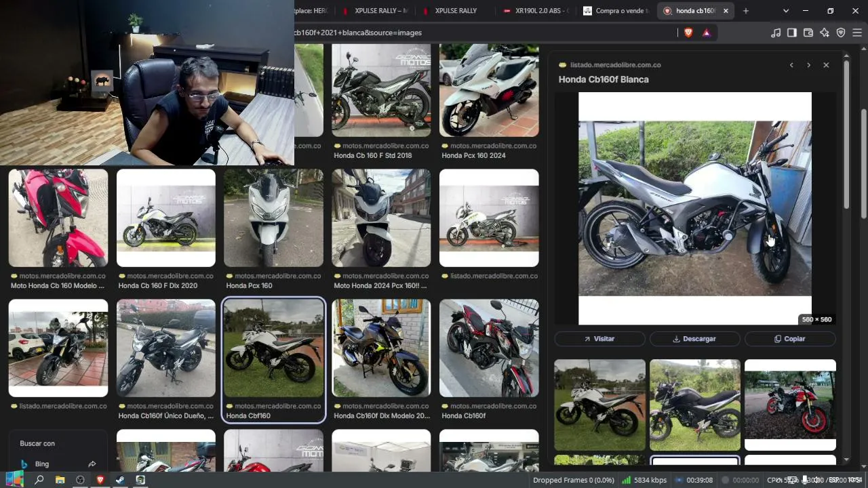Go to previous image in preview panel

coord(791,65)
